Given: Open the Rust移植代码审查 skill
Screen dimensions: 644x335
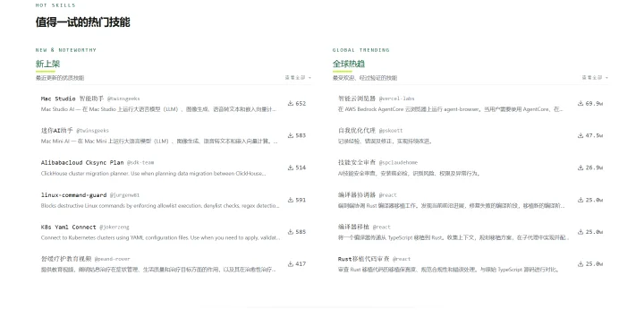Looking at the screenshot, I should [x=363, y=259].
